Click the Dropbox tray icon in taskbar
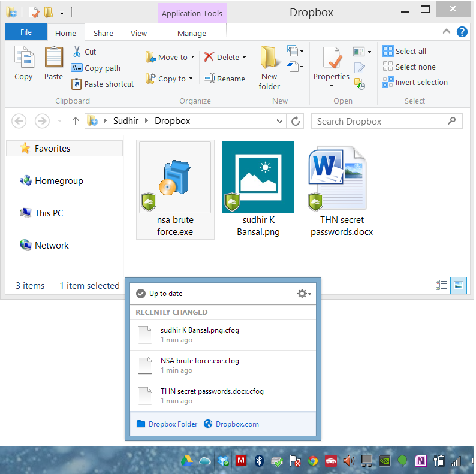Screen dimensions: 476x474 (223, 461)
